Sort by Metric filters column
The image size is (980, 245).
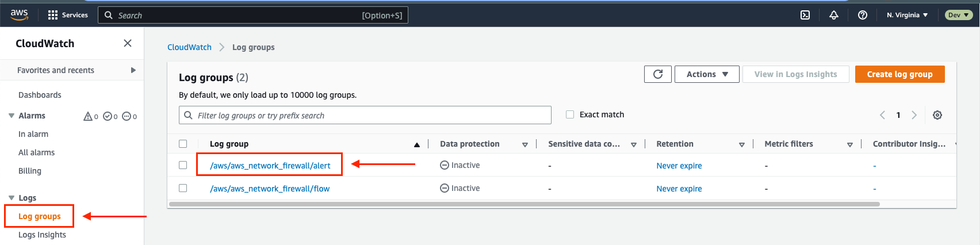pos(850,145)
